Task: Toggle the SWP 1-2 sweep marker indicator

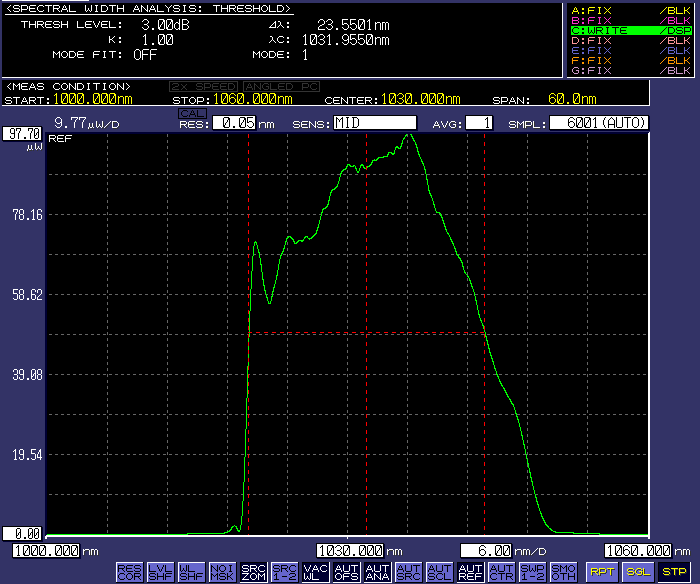Action: (x=533, y=572)
